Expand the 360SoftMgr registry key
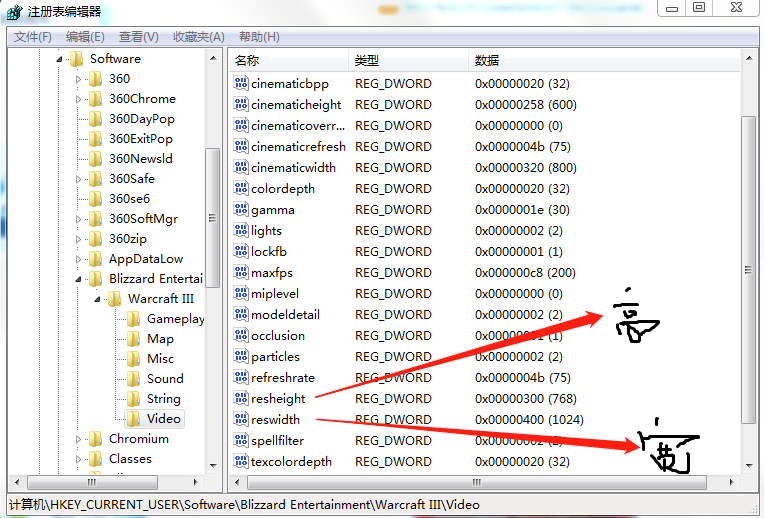The image size is (764, 518). point(78,219)
